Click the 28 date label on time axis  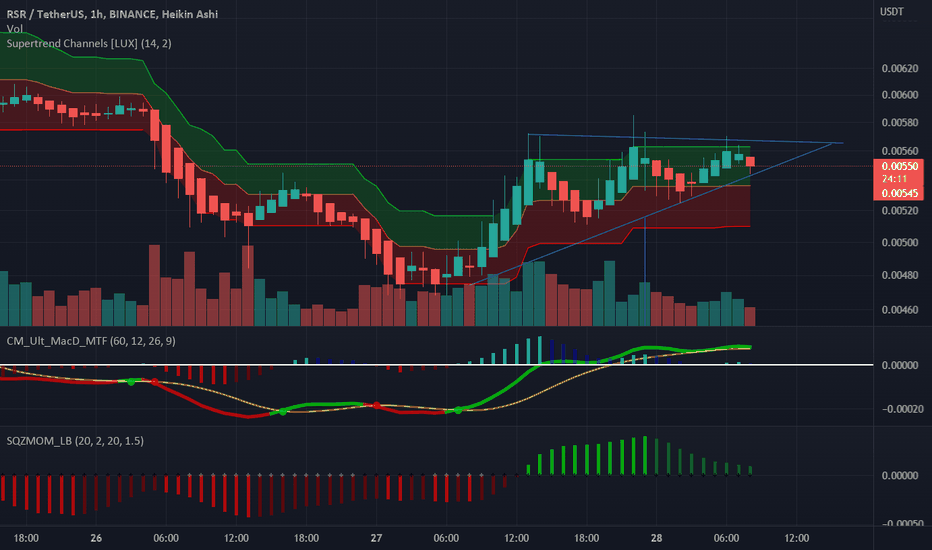656,538
